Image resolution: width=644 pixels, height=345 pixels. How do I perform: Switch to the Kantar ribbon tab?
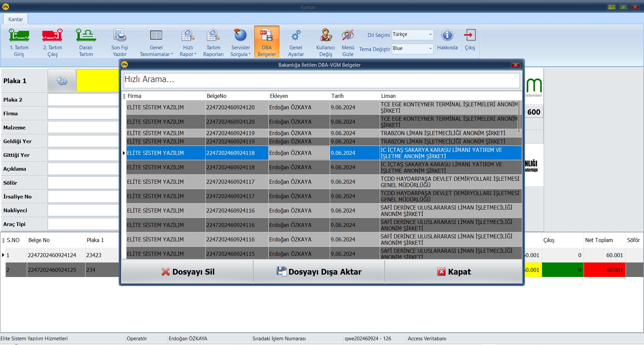click(15, 19)
